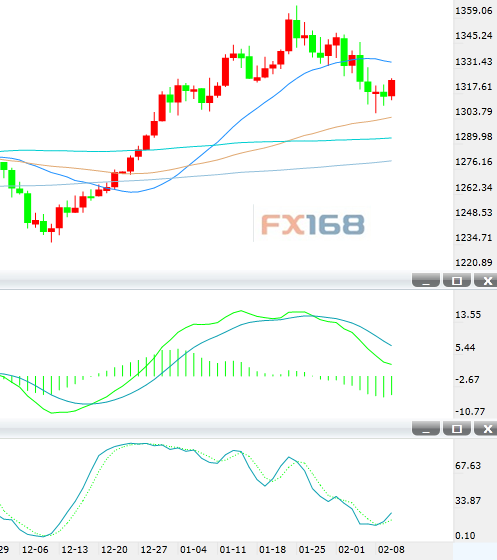Click the 33.87 stochastic axis value

(468, 501)
